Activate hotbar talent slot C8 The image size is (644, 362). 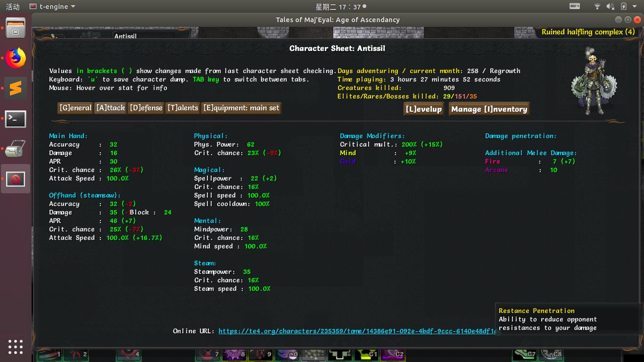[551, 354]
